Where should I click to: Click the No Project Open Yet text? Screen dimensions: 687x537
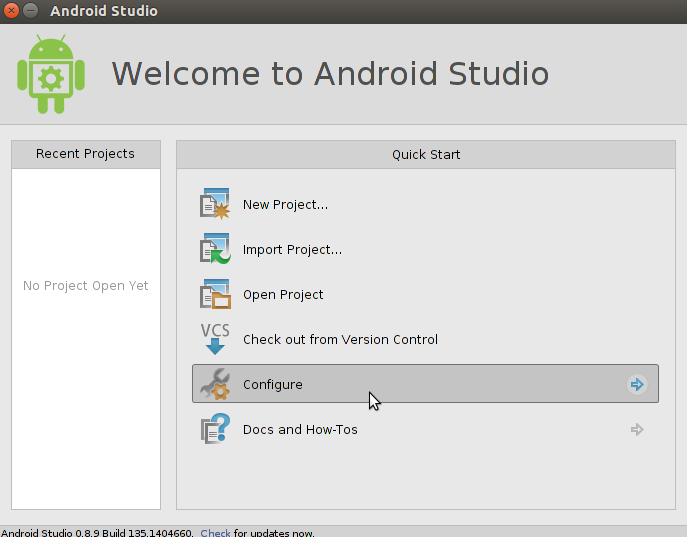(86, 286)
